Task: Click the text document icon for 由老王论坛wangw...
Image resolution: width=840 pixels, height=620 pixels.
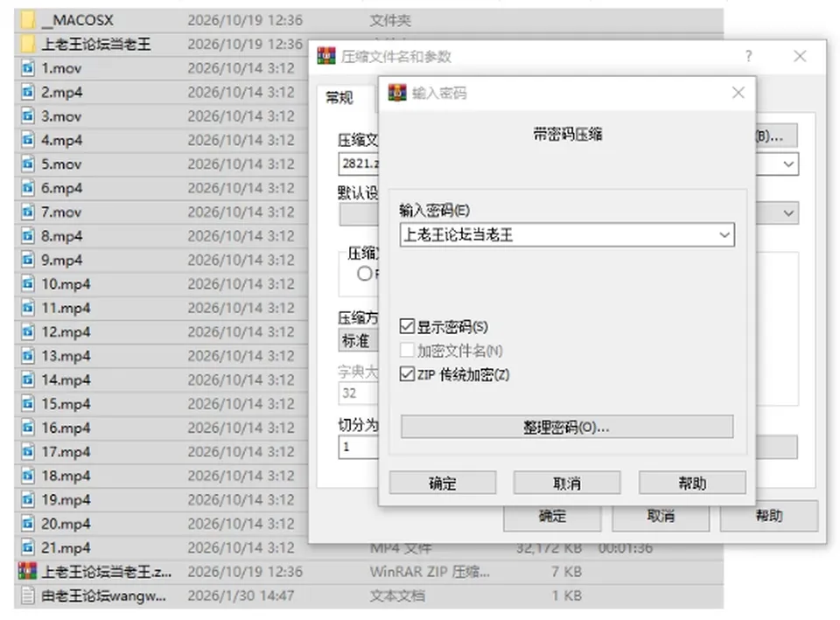Action: click(x=28, y=596)
